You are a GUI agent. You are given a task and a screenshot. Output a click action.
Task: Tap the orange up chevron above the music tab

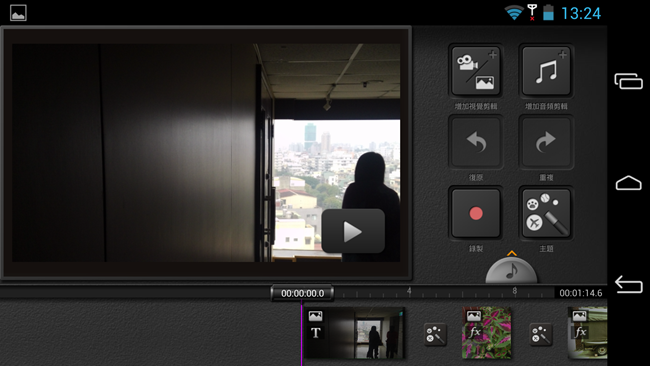tap(512, 253)
